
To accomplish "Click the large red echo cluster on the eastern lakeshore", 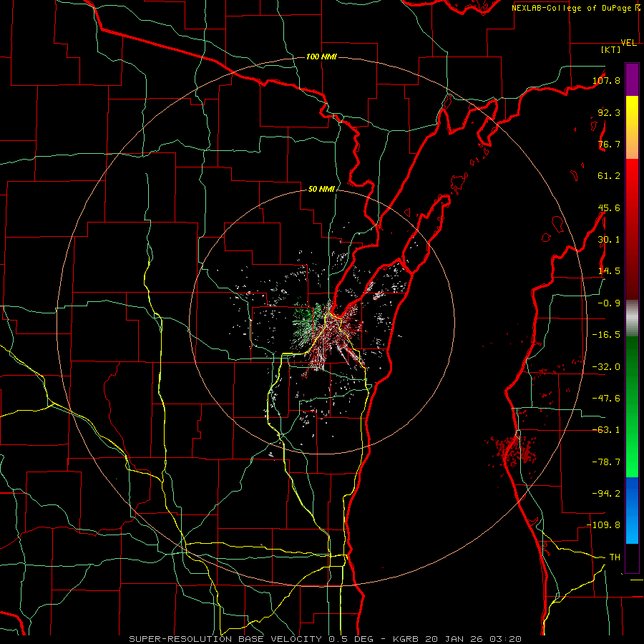I will [x=512, y=450].
